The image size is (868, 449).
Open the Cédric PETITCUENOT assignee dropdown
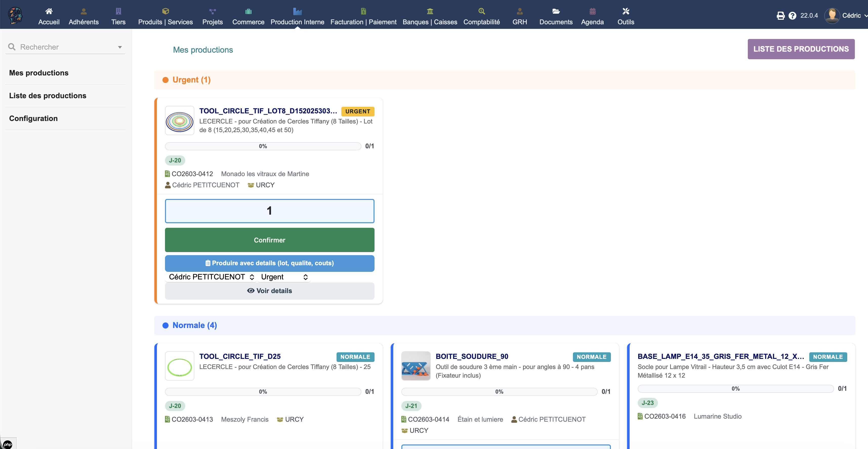[211, 277]
